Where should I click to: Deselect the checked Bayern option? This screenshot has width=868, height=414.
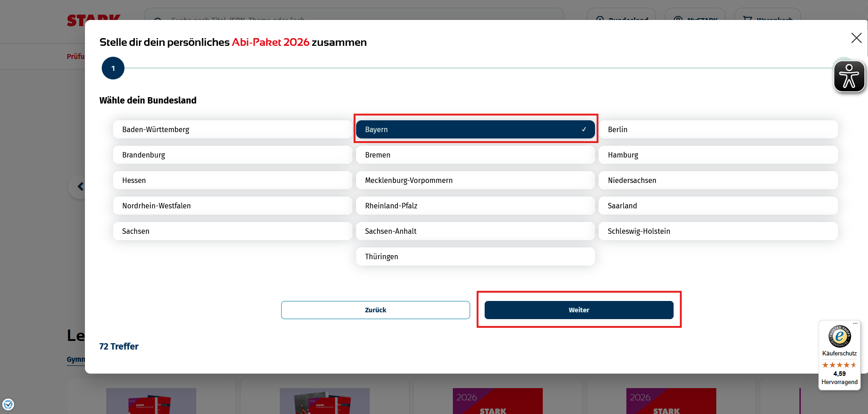tap(475, 129)
